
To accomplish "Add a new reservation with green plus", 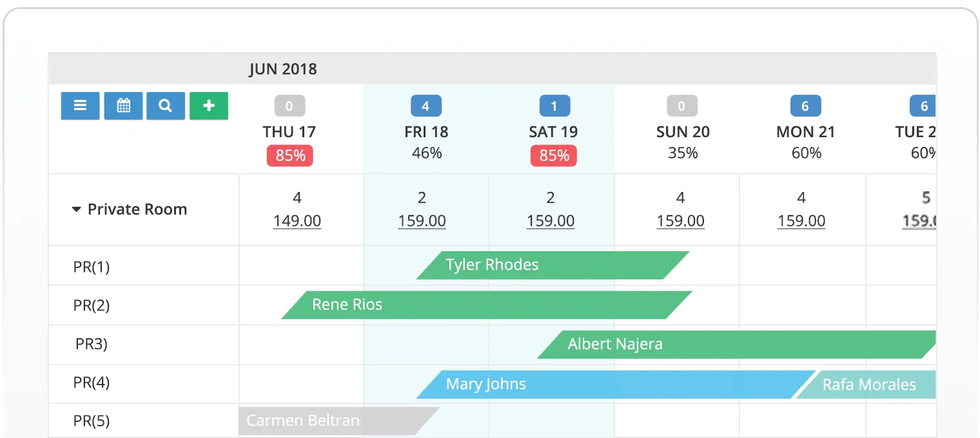I will click(x=209, y=106).
